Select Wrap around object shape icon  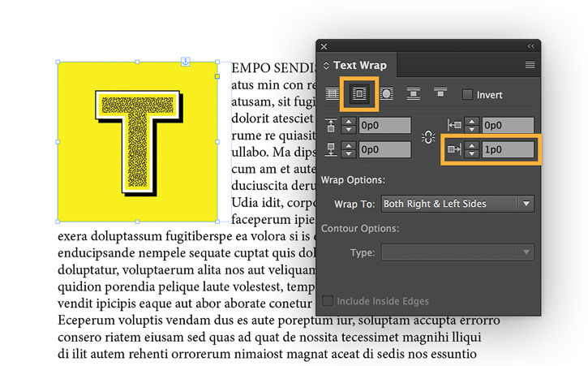click(387, 93)
